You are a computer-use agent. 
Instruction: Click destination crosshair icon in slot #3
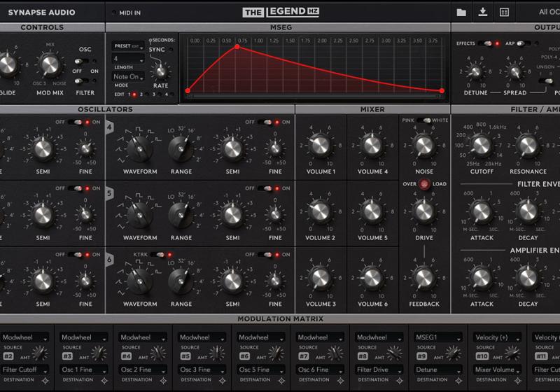(104, 381)
